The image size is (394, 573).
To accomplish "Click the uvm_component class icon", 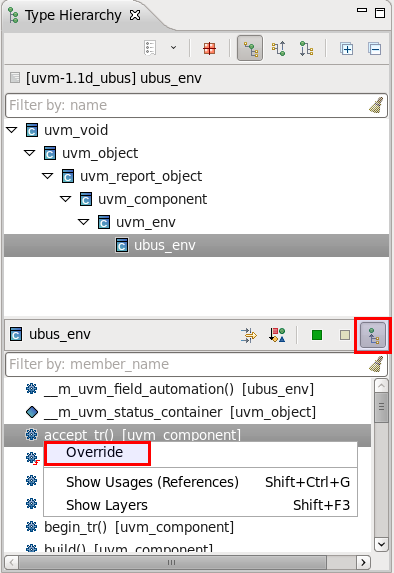I will 86,199.
